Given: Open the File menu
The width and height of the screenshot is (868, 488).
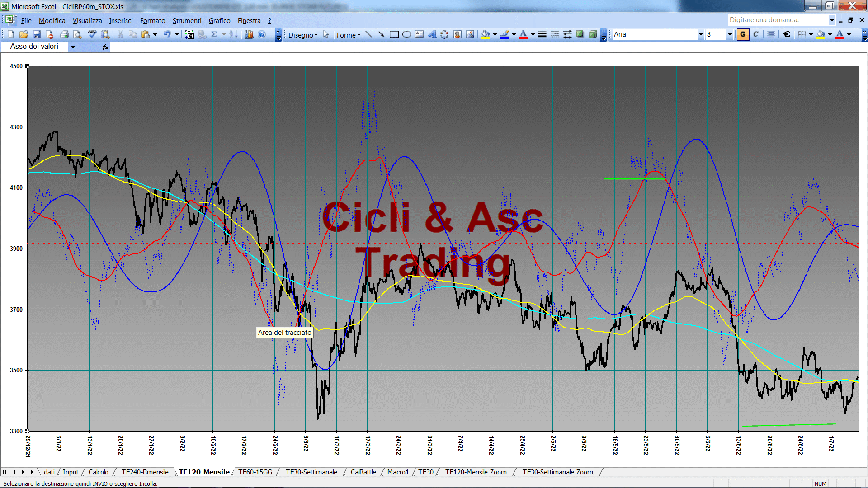Looking at the screenshot, I should click(26, 20).
